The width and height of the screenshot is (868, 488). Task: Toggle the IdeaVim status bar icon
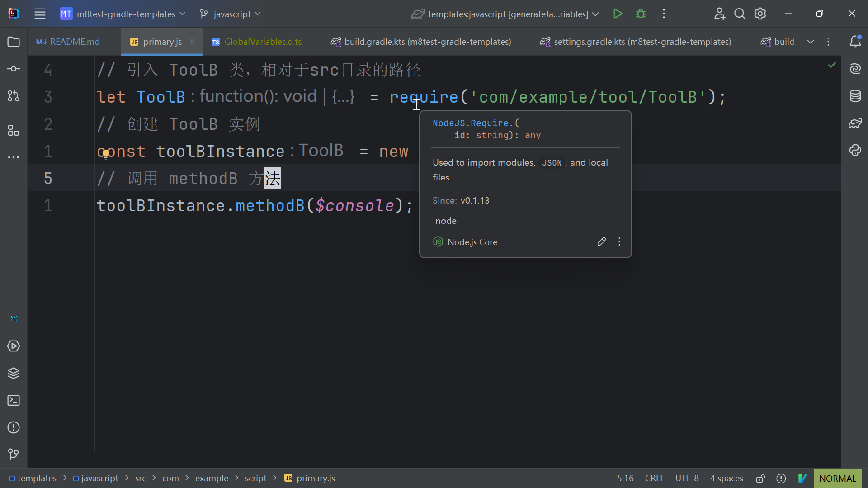(802, 479)
